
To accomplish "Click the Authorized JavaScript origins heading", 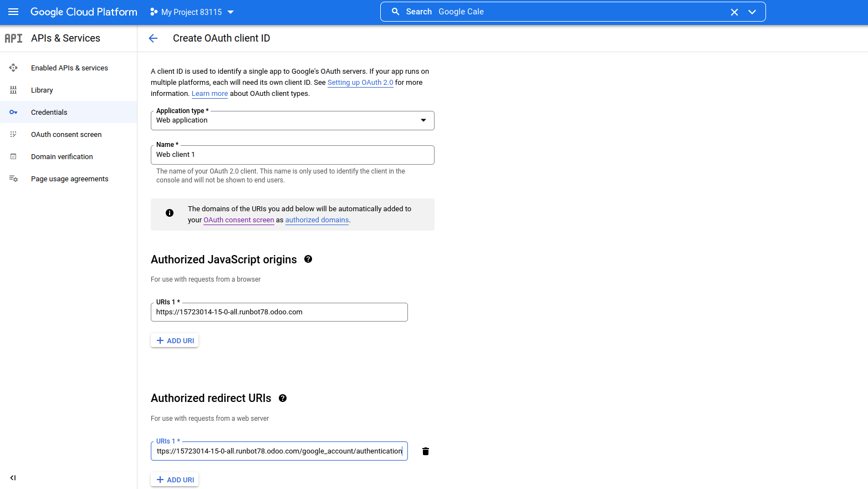I will (x=224, y=259).
